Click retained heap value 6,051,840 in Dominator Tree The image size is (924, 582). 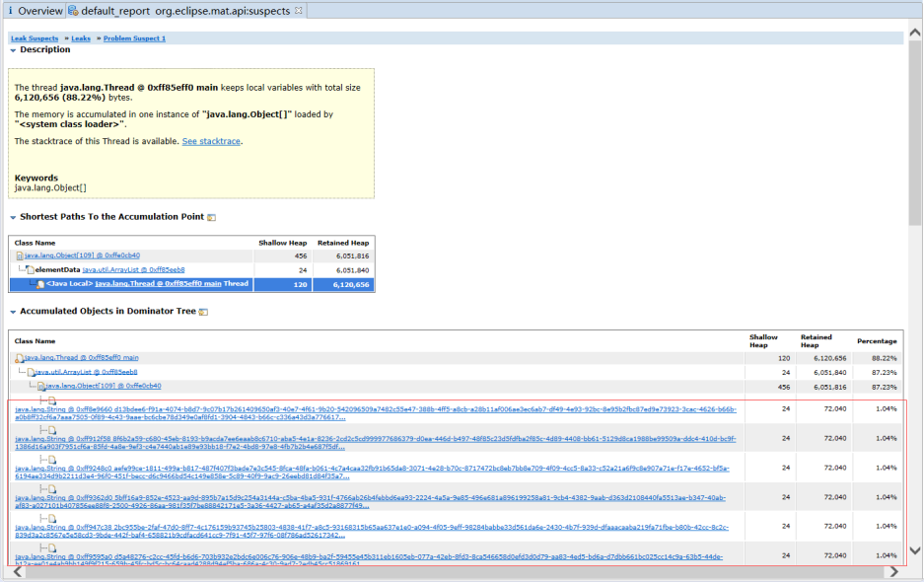830,373
